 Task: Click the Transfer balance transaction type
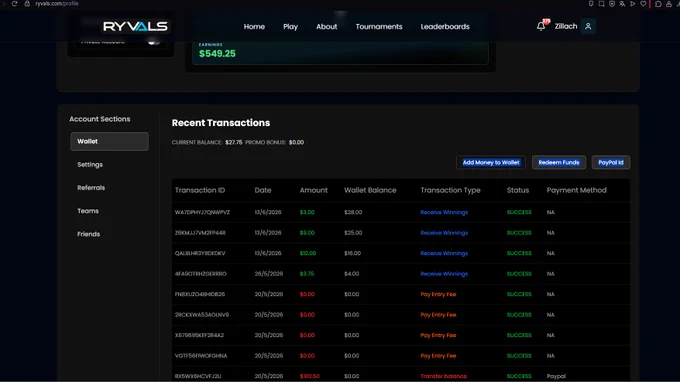(443, 376)
